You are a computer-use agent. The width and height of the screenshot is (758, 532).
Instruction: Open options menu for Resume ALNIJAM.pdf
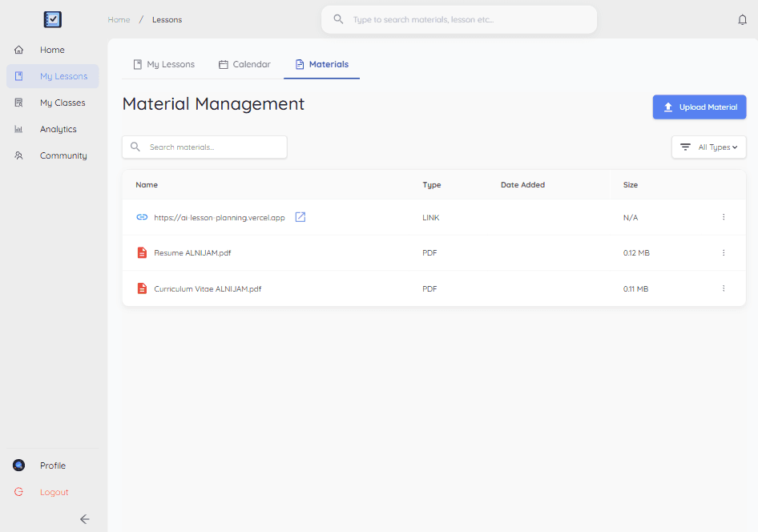pyautogui.click(x=723, y=253)
